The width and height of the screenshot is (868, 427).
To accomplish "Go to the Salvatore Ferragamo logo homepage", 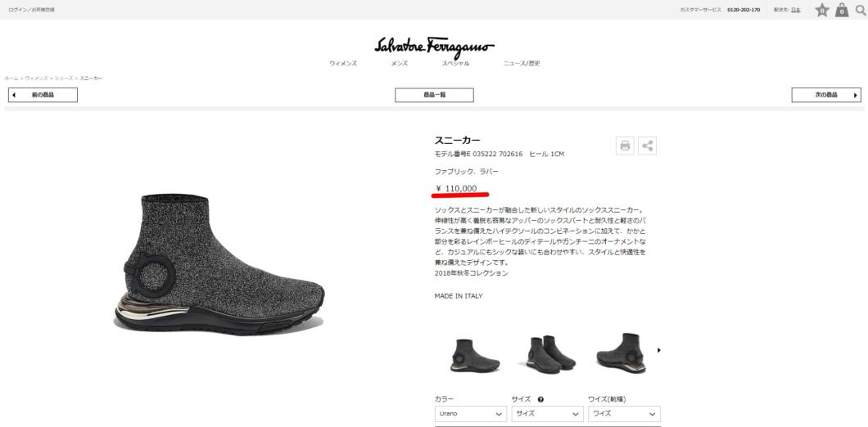I will pos(434,47).
